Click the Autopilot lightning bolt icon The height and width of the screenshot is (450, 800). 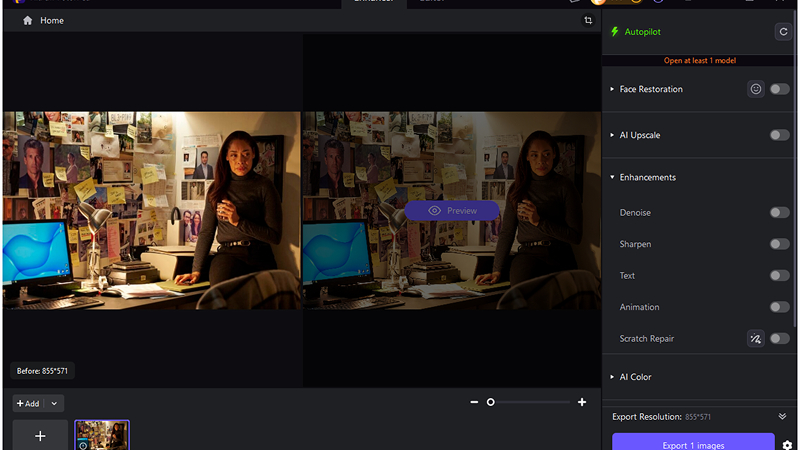pos(615,32)
